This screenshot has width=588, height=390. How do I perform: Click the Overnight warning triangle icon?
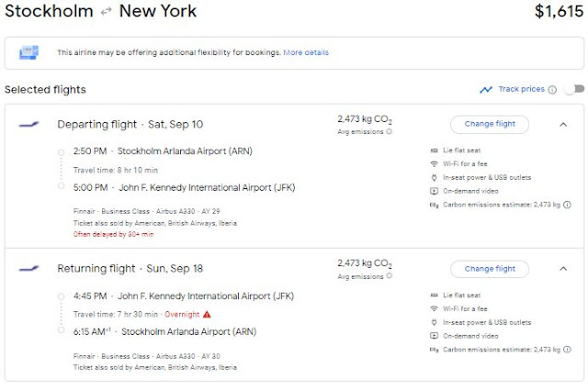coord(207,314)
